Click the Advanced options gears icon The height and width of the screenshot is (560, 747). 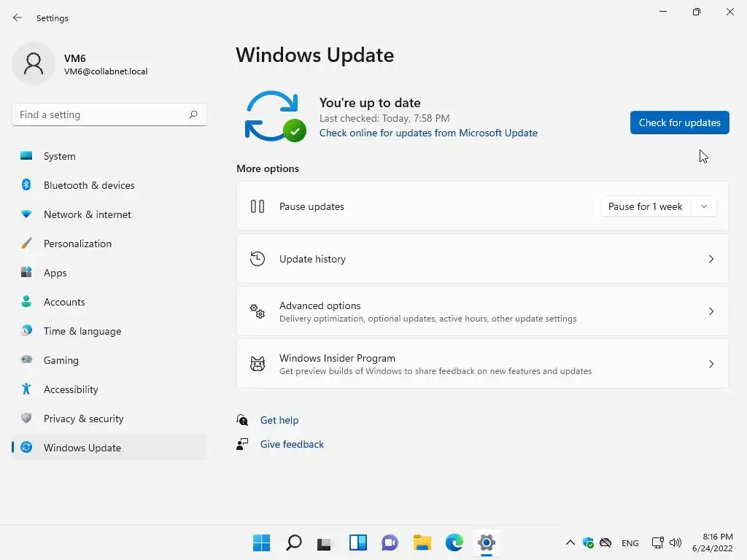click(258, 311)
